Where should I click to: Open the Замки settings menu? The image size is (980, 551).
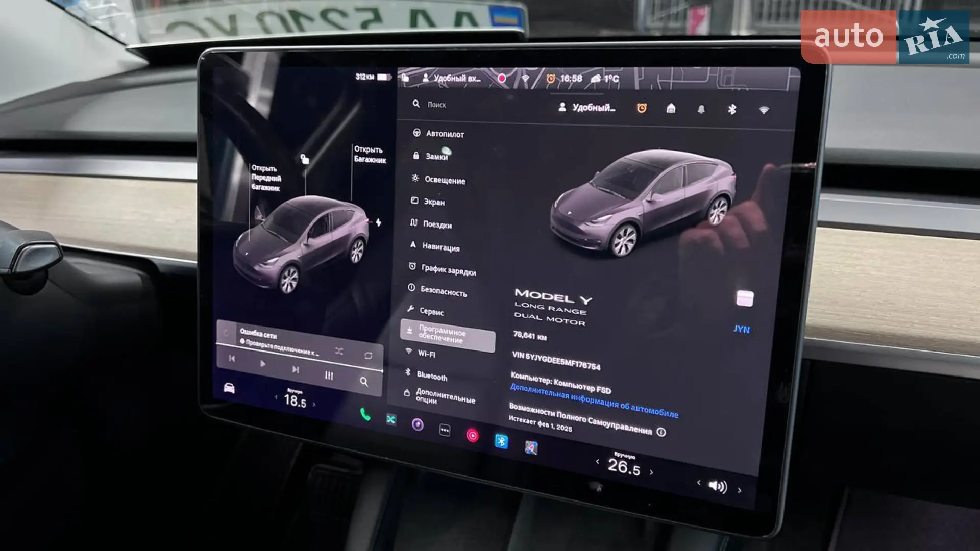[x=430, y=156]
